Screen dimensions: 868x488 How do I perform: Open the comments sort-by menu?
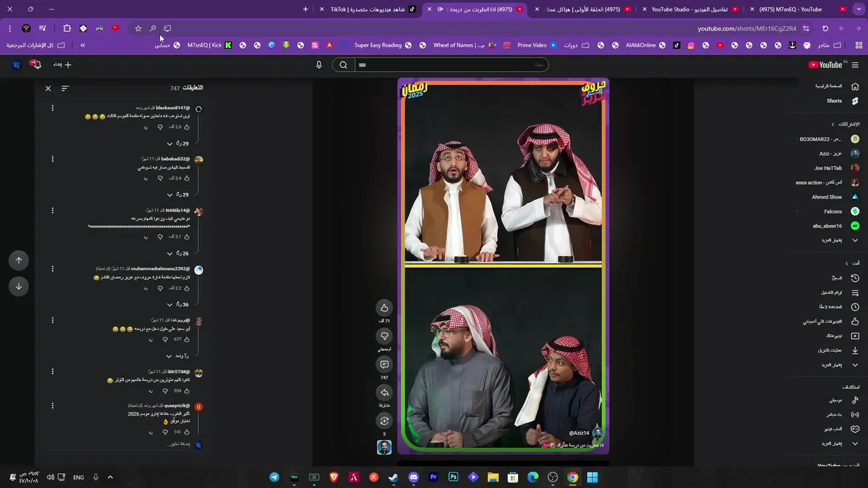65,88
